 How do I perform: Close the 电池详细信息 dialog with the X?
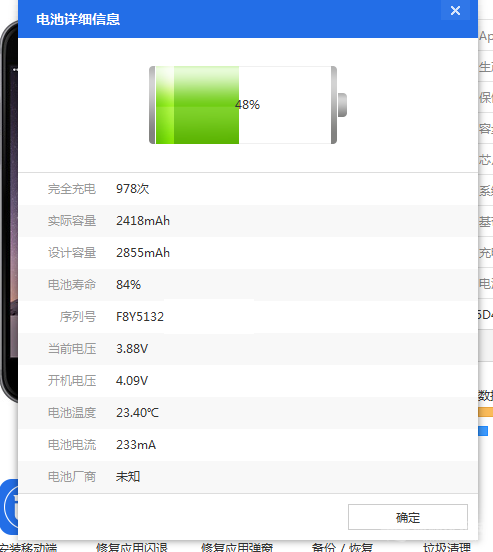(455, 10)
